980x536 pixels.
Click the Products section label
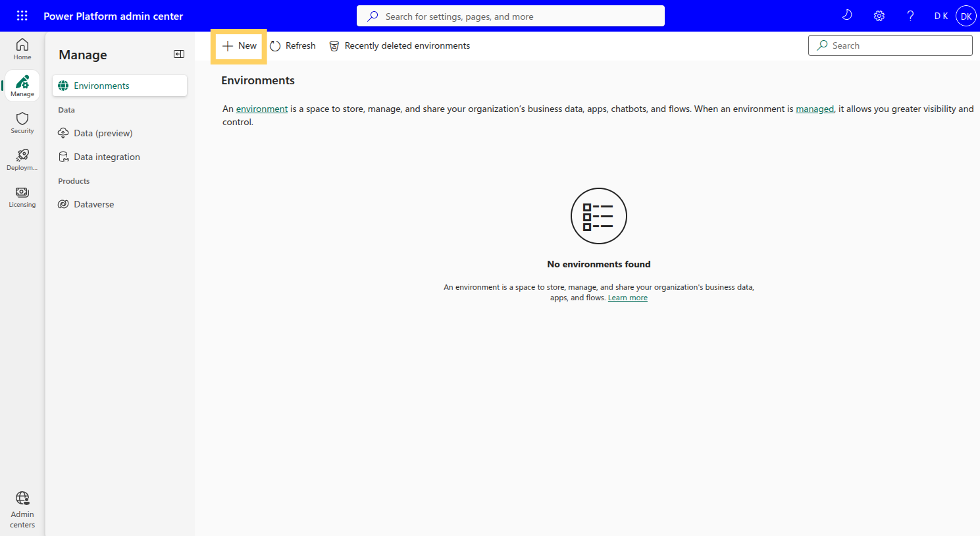coord(74,181)
